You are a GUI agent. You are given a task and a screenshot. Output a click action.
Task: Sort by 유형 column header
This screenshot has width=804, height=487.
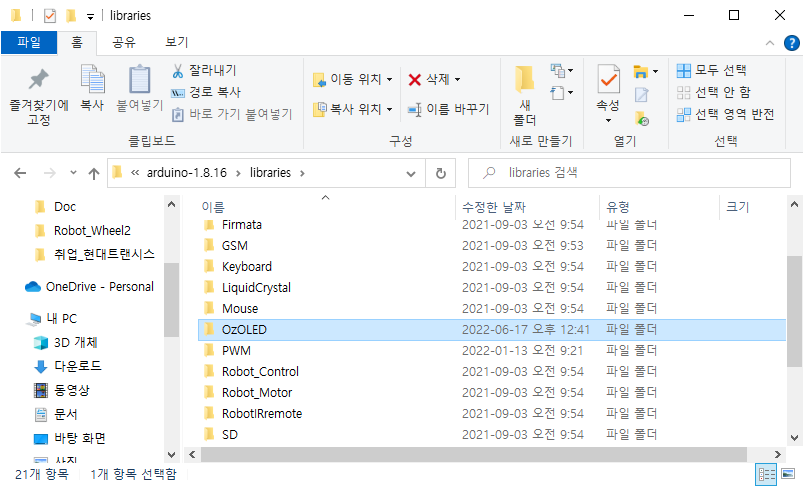(x=618, y=207)
